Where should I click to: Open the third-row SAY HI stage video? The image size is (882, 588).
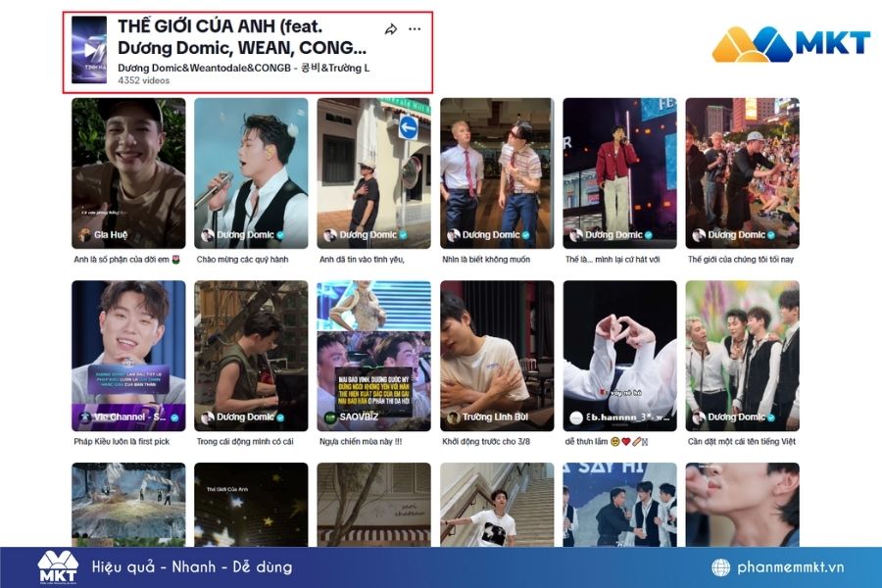pyautogui.click(x=619, y=505)
